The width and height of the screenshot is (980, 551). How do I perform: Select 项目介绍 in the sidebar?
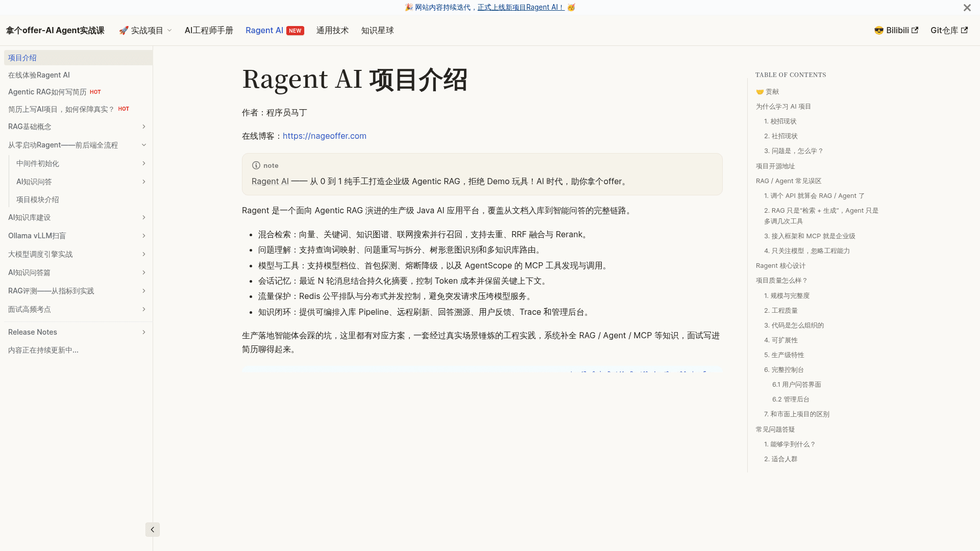click(x=78, y=58)
